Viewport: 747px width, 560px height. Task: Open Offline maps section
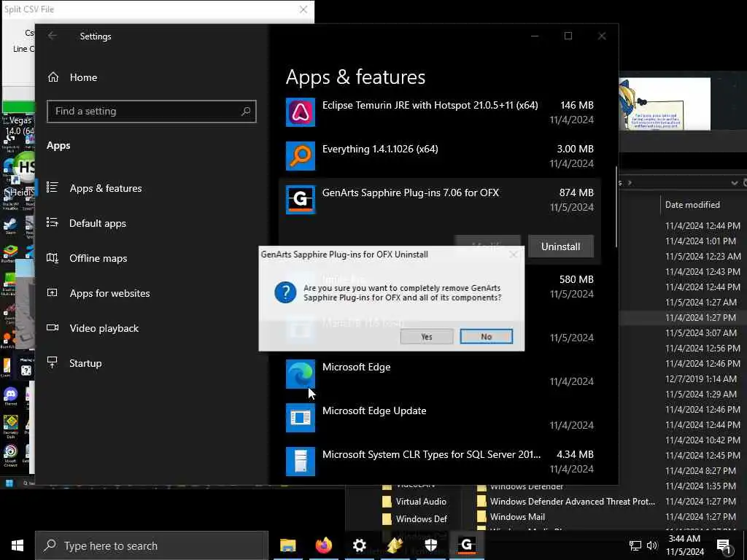pyautogui.click(x=98, y=258)
